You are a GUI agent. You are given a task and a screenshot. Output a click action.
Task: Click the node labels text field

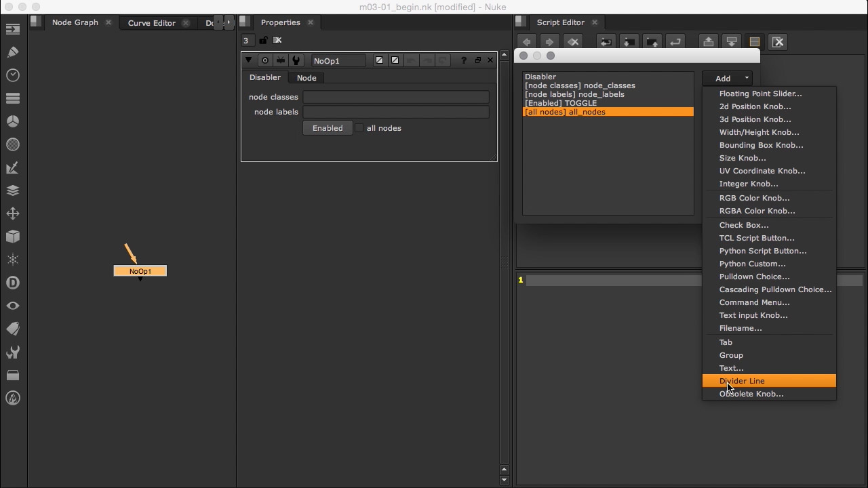click(x=396, y=112)
